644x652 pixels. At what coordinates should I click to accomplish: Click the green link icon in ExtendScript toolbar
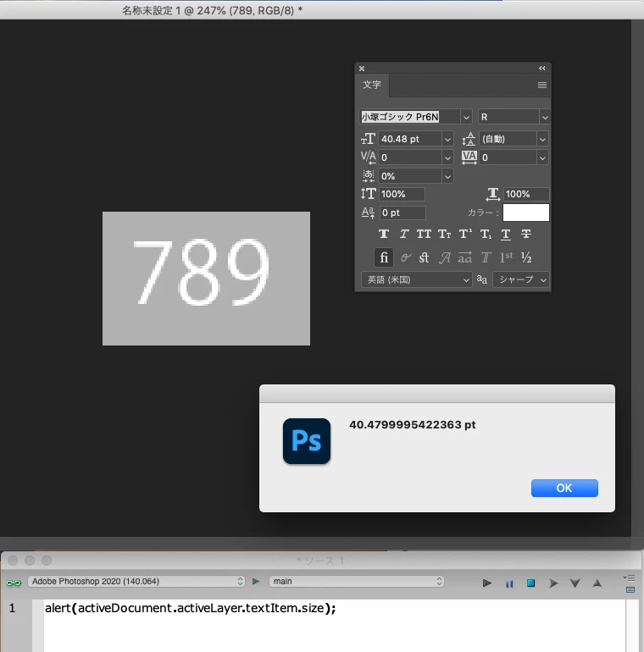pos(14,583)
